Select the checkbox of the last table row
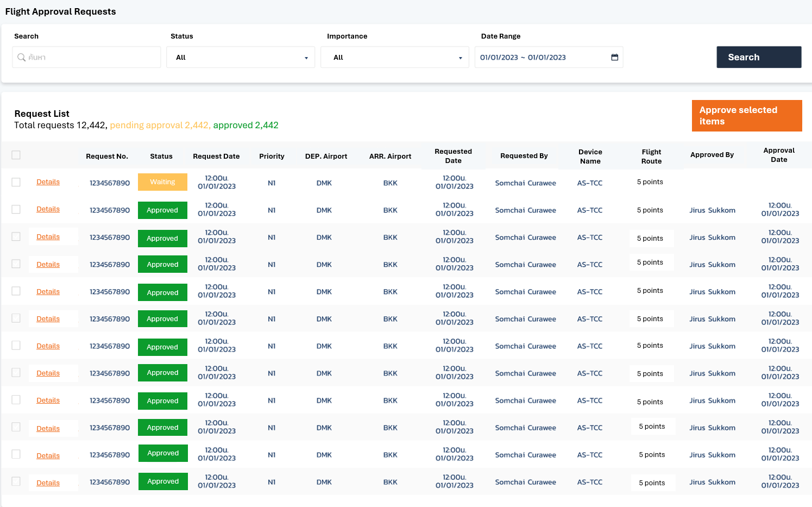The image size is (812, 507). (x=16, y=481)
